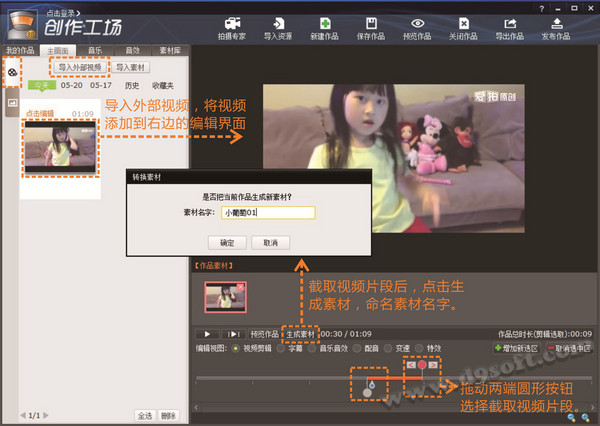This screenshot has height=426, width=600.
Task: Open the 音乐 tab
Action: [x=95, y=51]
